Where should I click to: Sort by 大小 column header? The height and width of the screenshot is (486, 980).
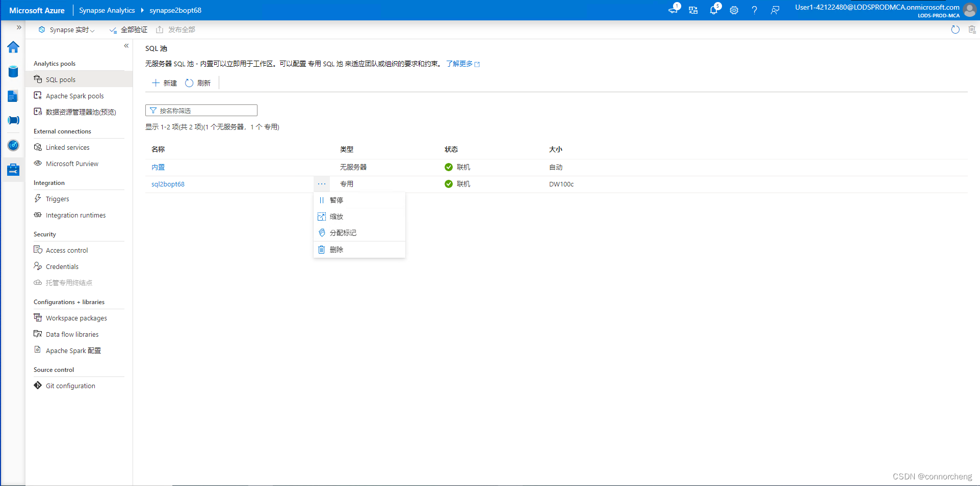coord(556,149)
